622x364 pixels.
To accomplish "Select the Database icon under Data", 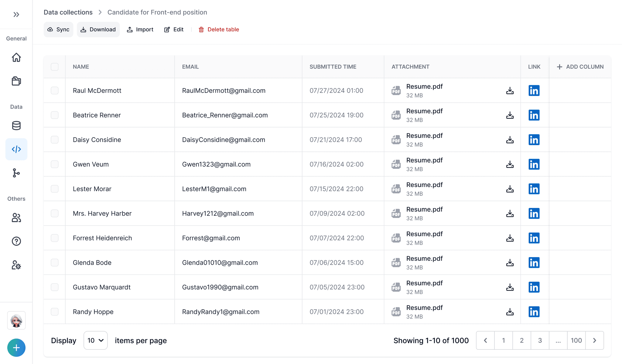I will pyautogui.click(x=16, y=126).
